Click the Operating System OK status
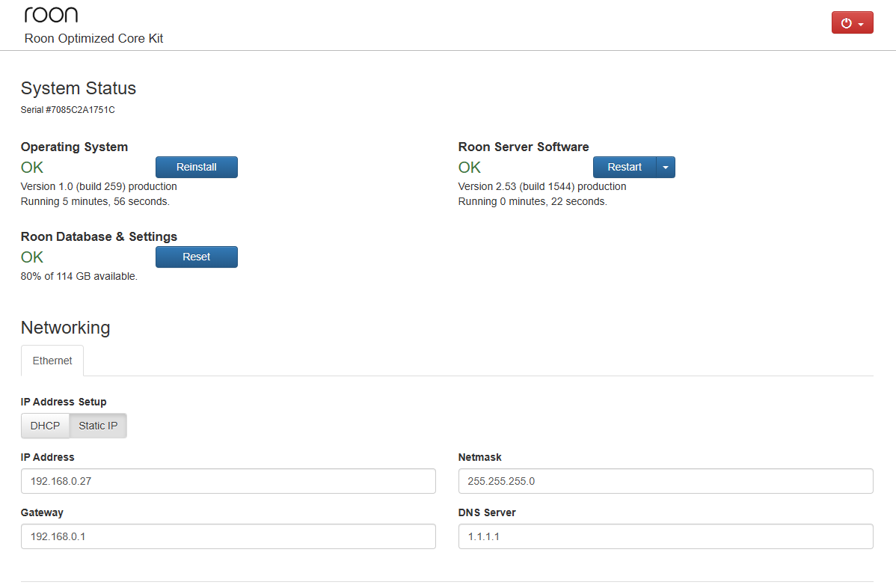Viewport: 896px width, 588px height. click(x=31, y=167)
